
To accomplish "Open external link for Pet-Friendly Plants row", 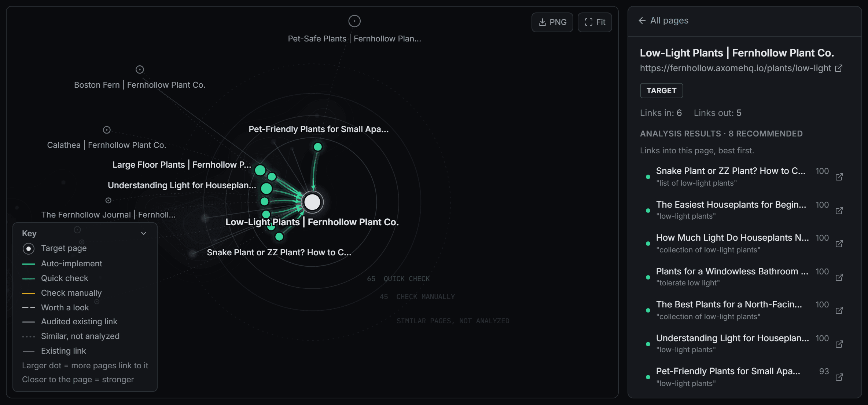I will 839,377.
